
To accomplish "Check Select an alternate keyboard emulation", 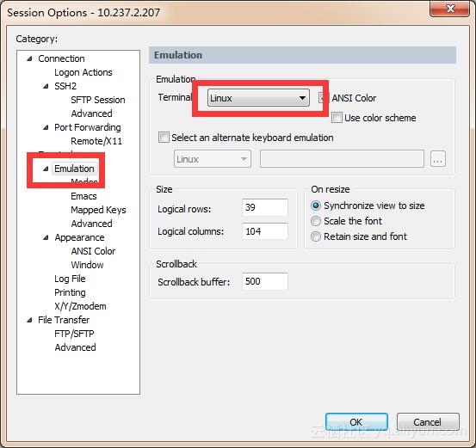I will point(164,137).
